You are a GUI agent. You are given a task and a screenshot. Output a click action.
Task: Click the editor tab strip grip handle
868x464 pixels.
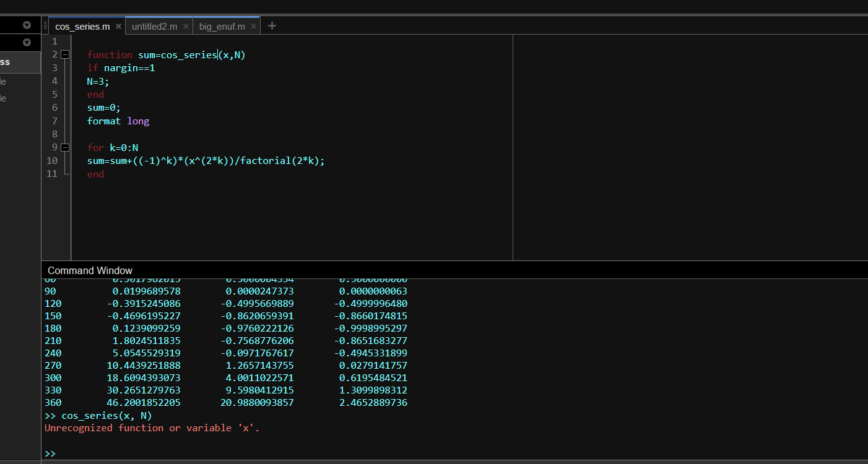[45, 25]
